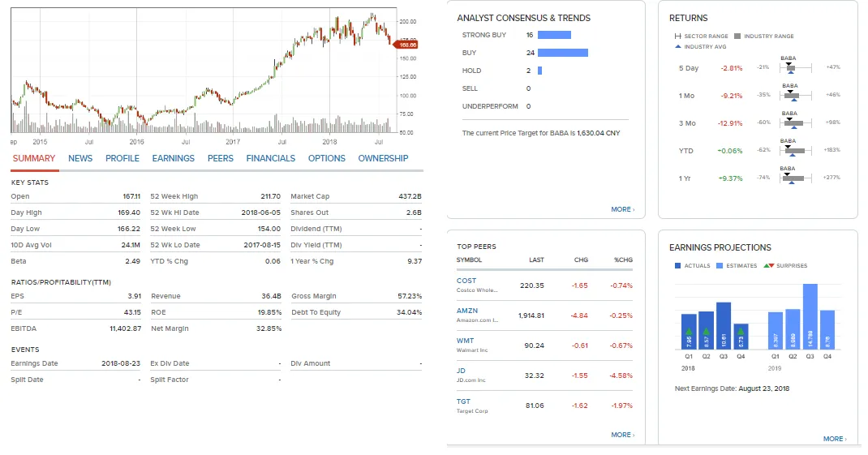Open the JD peer symbol link
Image resolution: width=868 pixels, height=455 pixels.
click(x=461, y=371)
